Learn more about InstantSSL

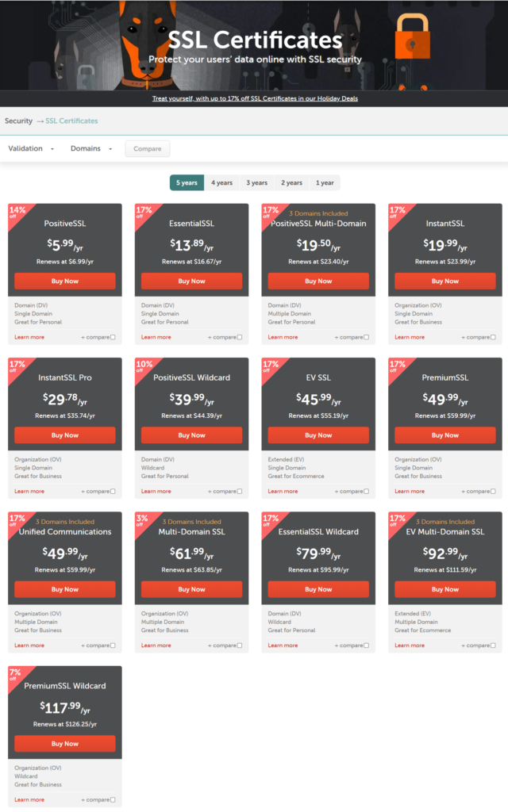410,337
